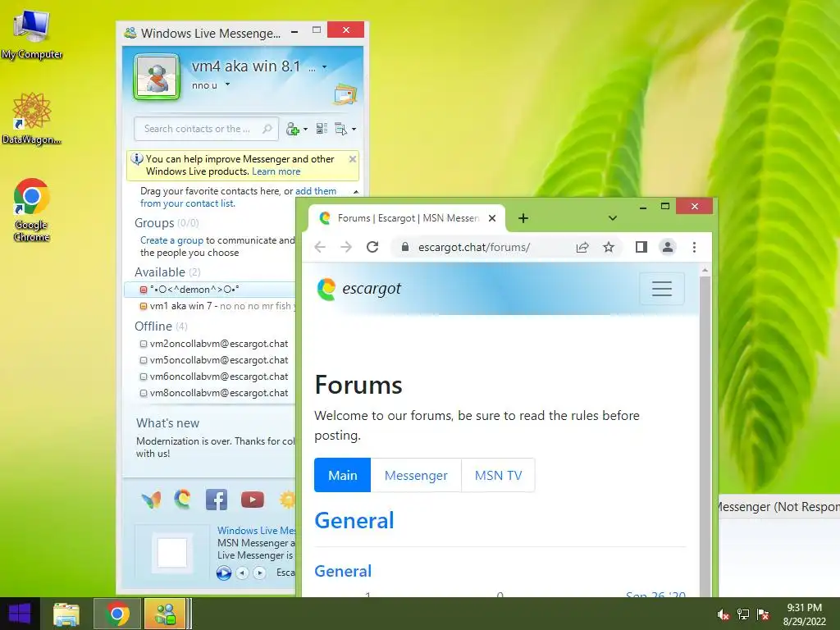The width and height of the screenshot is (840, 630).
Task: Collapse the Available contacts group
Action: click(167, 272)
